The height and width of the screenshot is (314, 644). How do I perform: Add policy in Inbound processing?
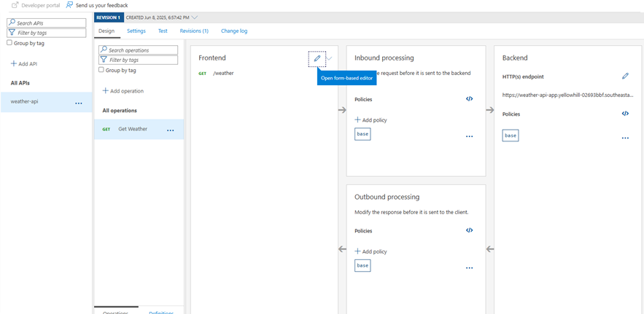pos(371,120)
